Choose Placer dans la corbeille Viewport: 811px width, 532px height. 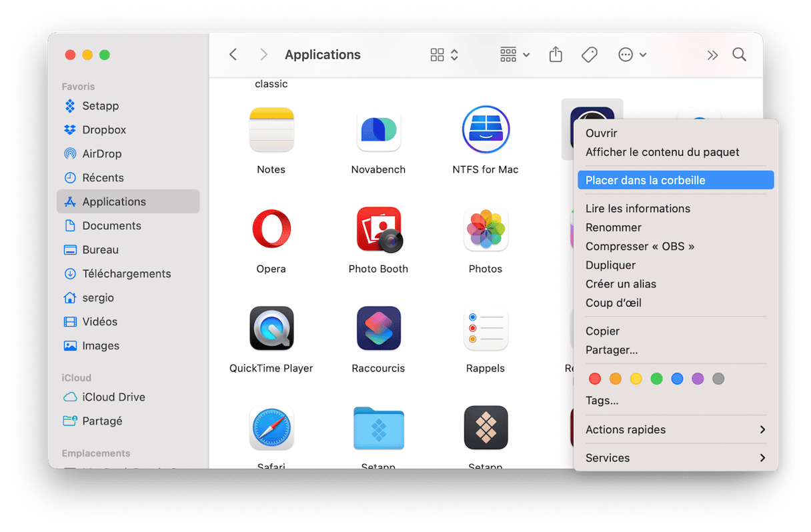(674, 180)
